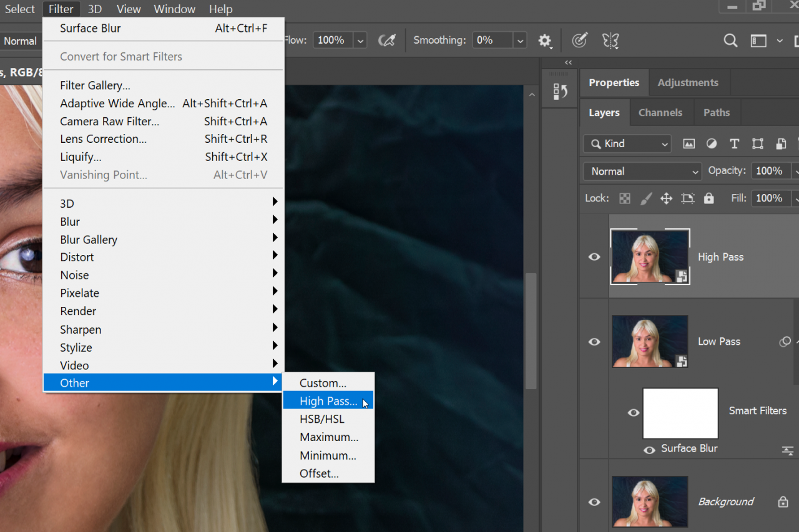Toggle High Pass layer visibility eye

point(594,257)
